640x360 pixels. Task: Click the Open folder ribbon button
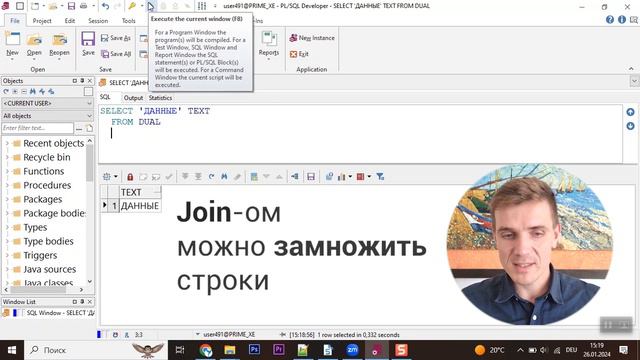[x=34, y=45]
